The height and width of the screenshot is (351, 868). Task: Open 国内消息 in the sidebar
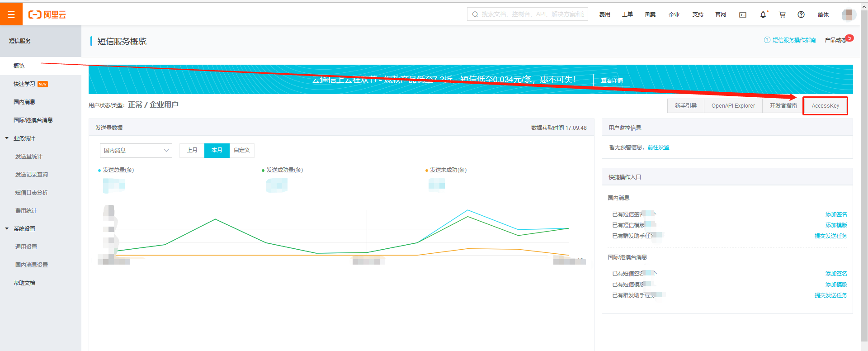coord(24,102)
